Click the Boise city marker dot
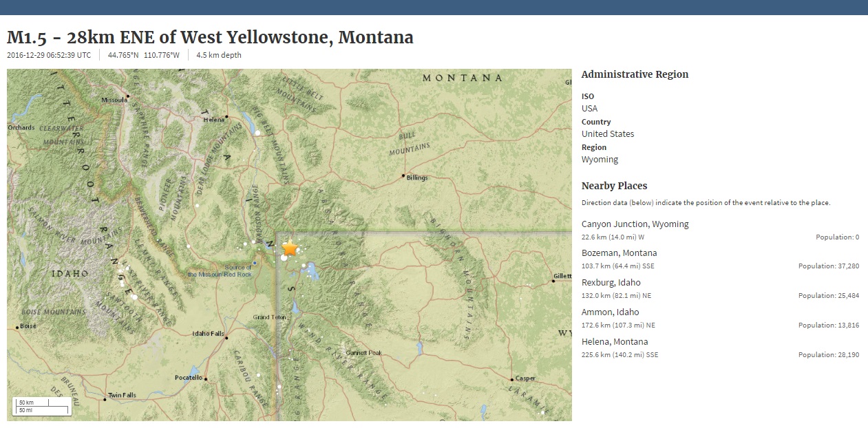This screenshot has height=428, width=868. tap(17, 327)
